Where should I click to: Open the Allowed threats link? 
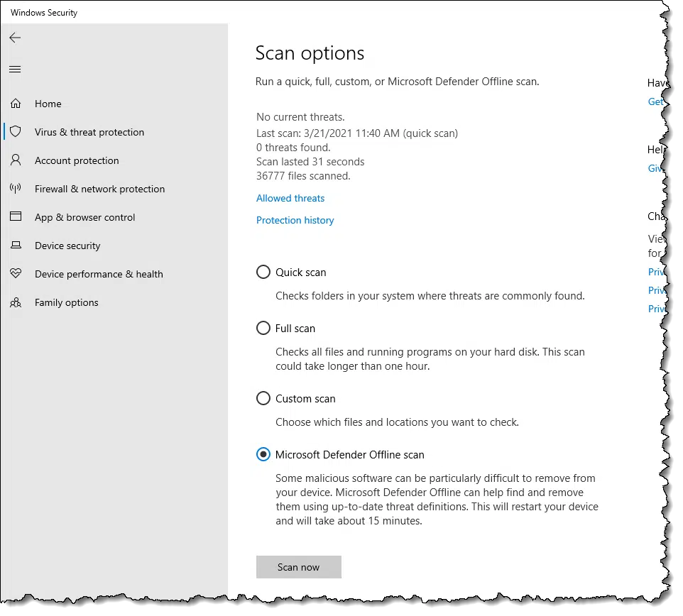click(290, 198)
